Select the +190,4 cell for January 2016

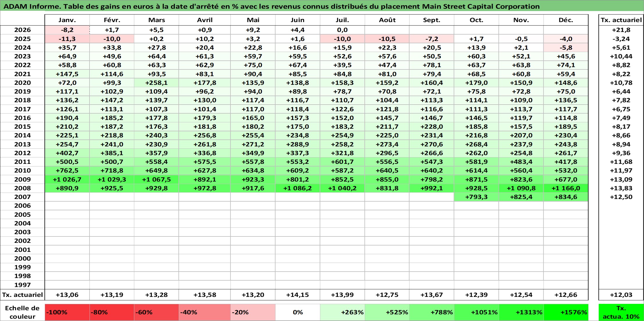coord(67,118)
